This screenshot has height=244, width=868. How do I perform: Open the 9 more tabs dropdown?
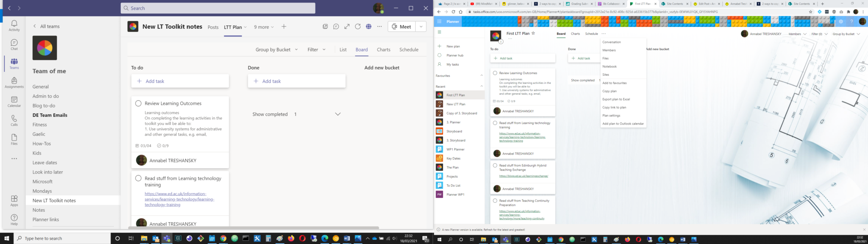264,27
